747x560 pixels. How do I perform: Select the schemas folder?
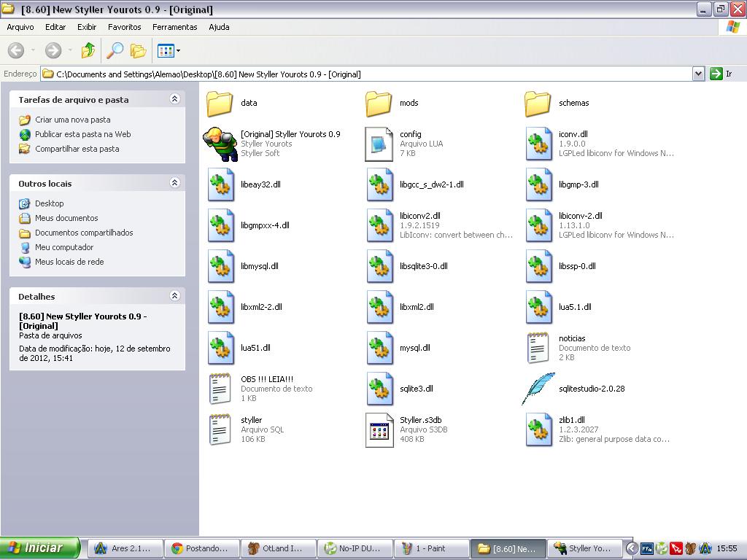point(557,103)
